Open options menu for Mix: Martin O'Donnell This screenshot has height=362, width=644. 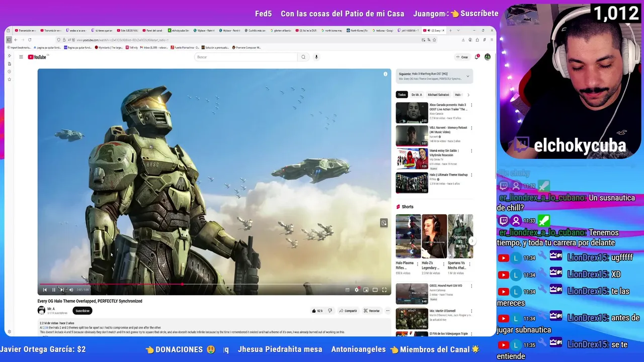point(471,311)
